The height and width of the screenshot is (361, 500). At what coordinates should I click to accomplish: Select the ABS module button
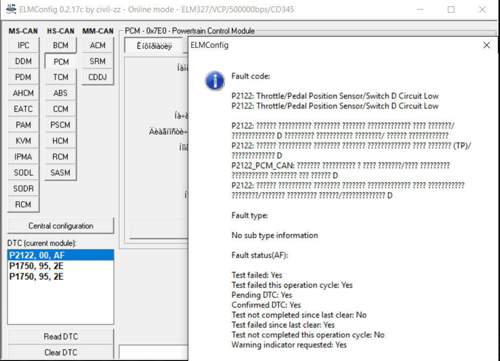pyautogui.click(x=60, y=93)
